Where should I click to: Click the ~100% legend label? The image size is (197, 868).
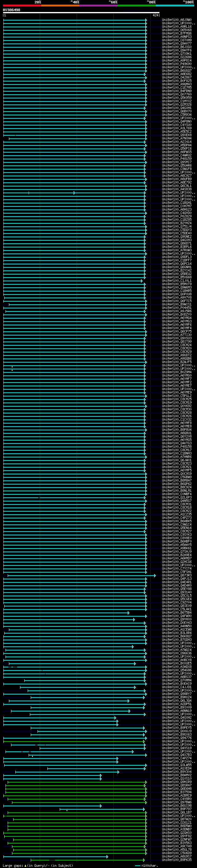[x=189, y=2]
